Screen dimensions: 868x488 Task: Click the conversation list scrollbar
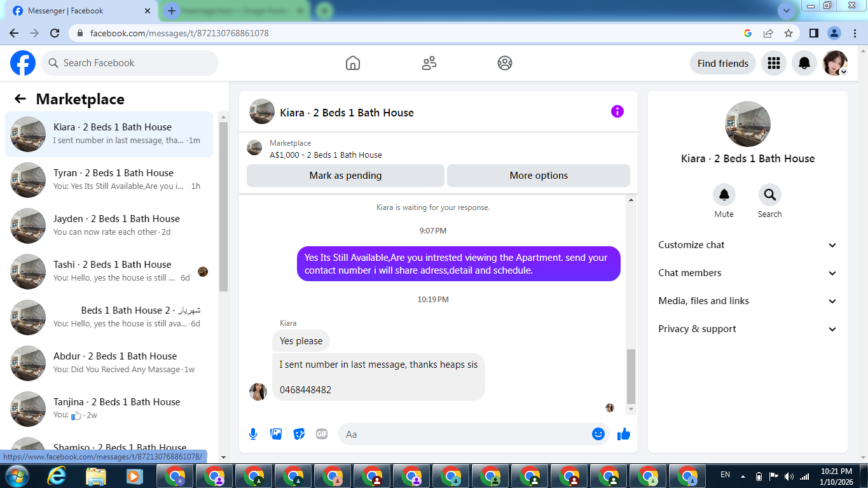click(223, 207)
